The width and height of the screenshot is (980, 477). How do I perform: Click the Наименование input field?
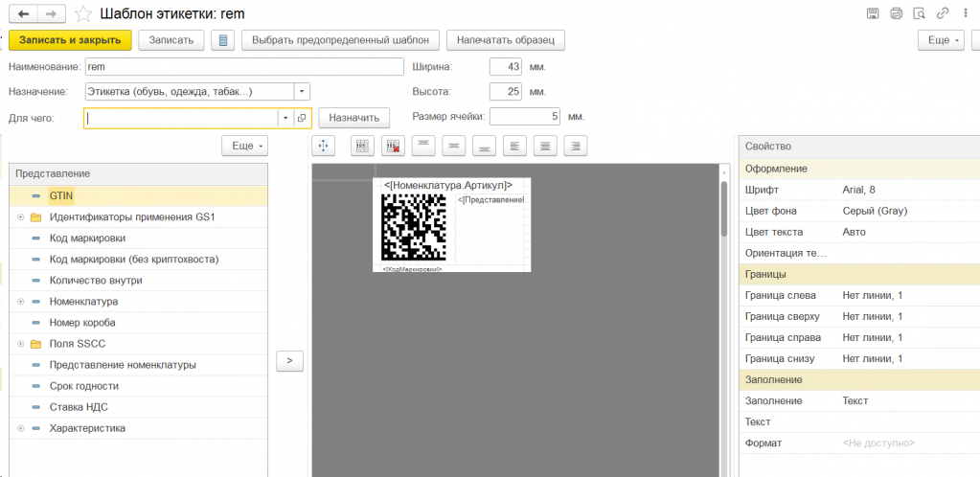pyautogui.click(x=244, y=66)
